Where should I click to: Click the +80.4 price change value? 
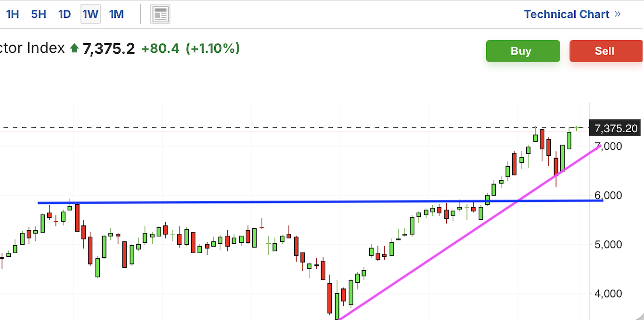coord(160,48)
